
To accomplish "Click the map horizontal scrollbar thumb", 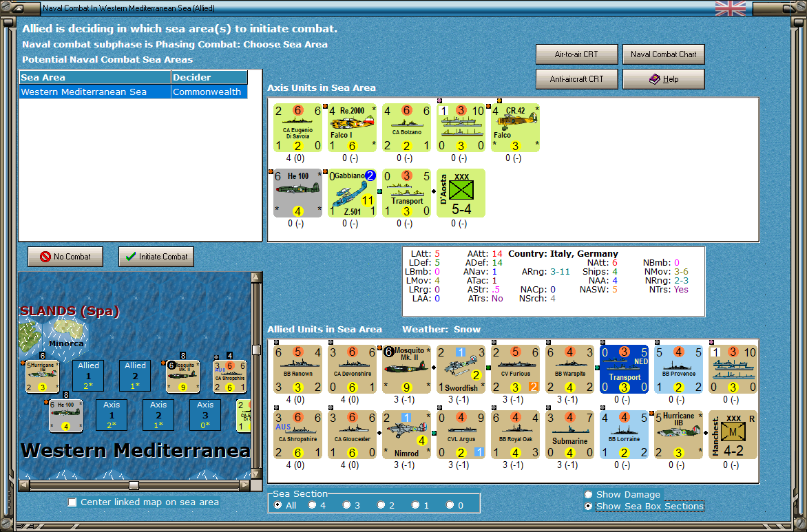I will pyautogui.click(x=134, y=485).
